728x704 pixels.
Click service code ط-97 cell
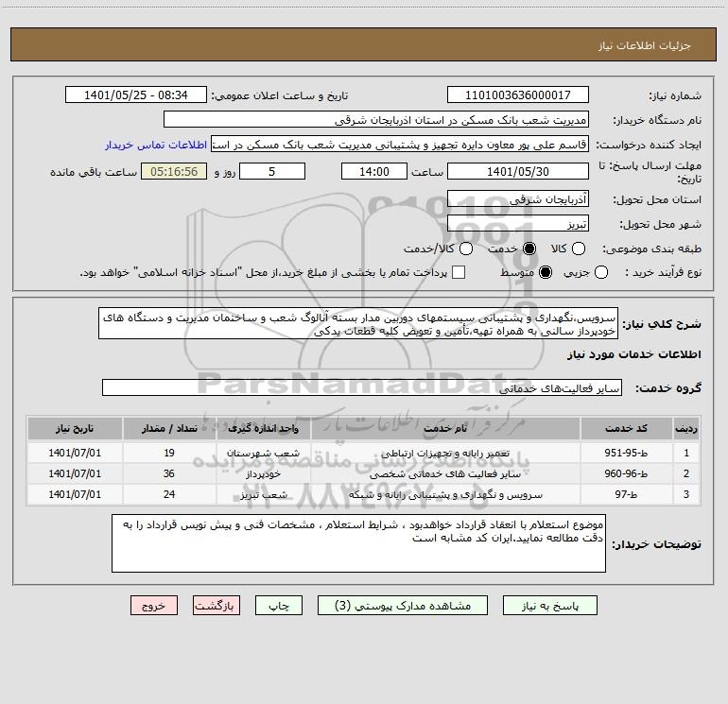tap(626, 495)
